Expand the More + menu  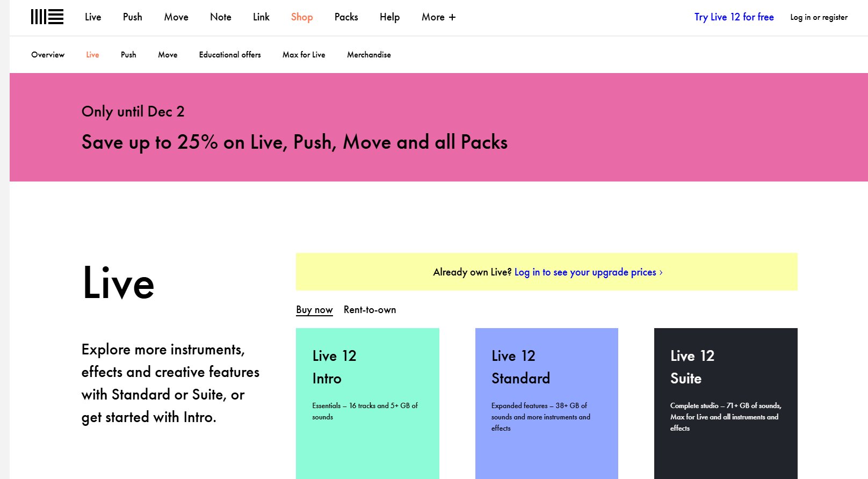point(438,17)
